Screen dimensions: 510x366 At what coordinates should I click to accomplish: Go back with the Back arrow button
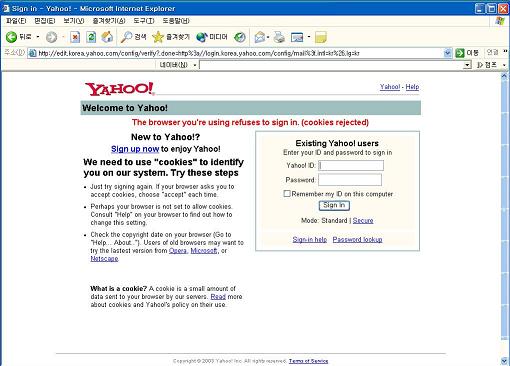pyautogui.click(x=11, y=37)
